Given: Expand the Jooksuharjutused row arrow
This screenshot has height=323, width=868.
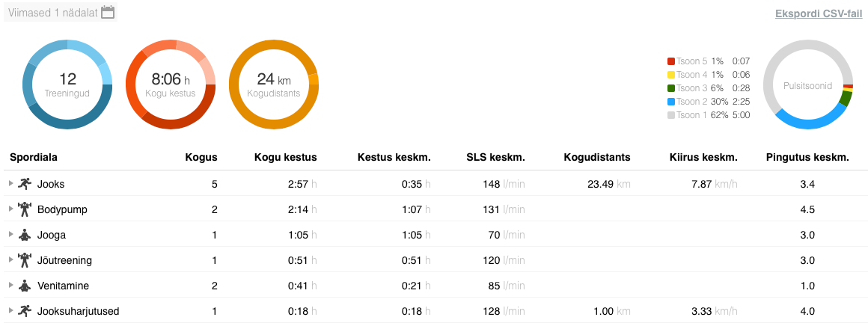Looking at the screenshot, I should pyautogui.click(x=10, y=311).
